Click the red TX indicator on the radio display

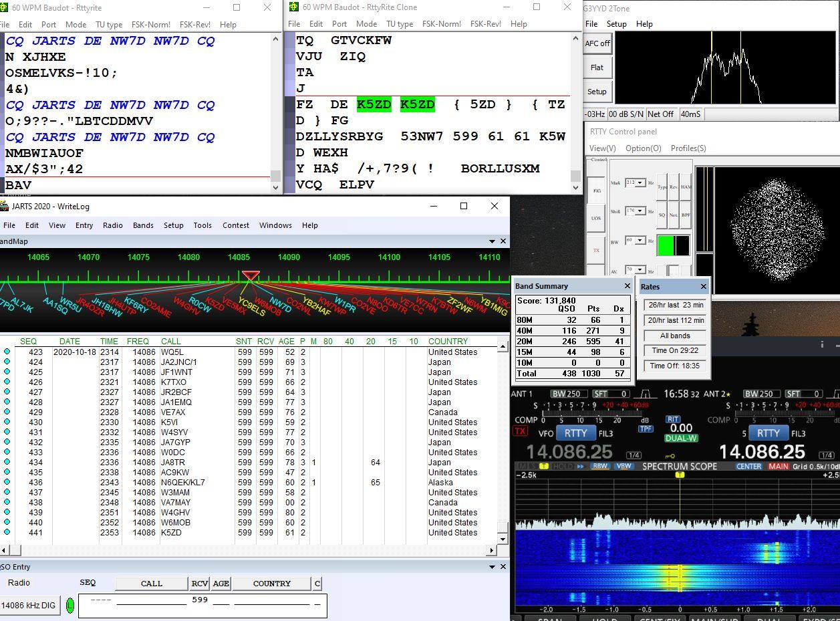[x=520, y=432]
